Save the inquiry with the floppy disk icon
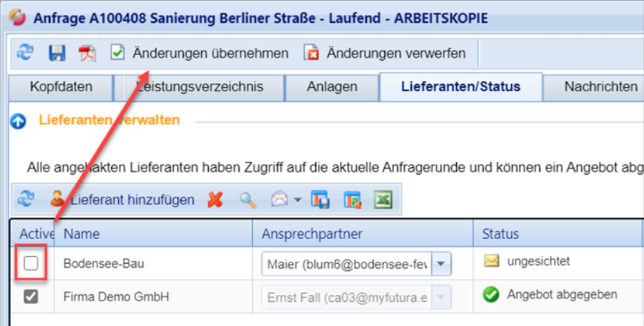644x326 pixels. (x=57, y=53)
